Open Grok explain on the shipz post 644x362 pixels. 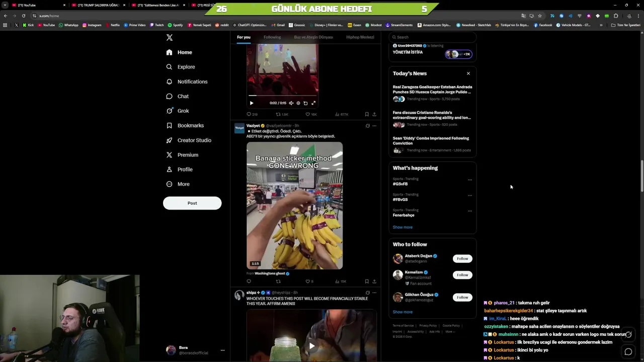[x=367, y=293]
